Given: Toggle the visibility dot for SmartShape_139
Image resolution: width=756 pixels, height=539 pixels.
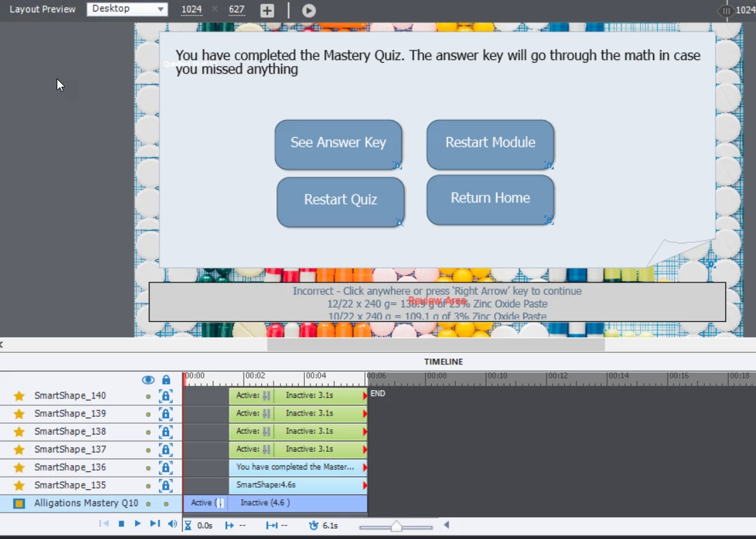Looking at the screenshot, I should pyautogui.click(x=148, y=415).
